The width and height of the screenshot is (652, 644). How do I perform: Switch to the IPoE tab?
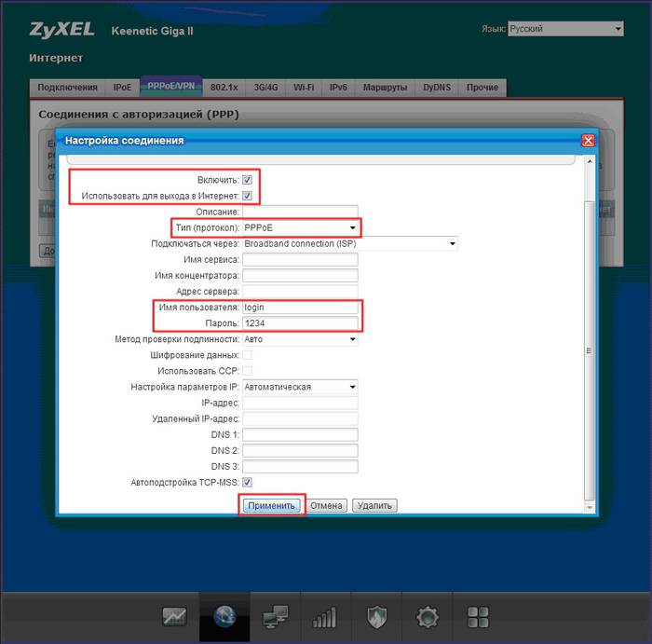pyautogui.click(x=122, y=88)
